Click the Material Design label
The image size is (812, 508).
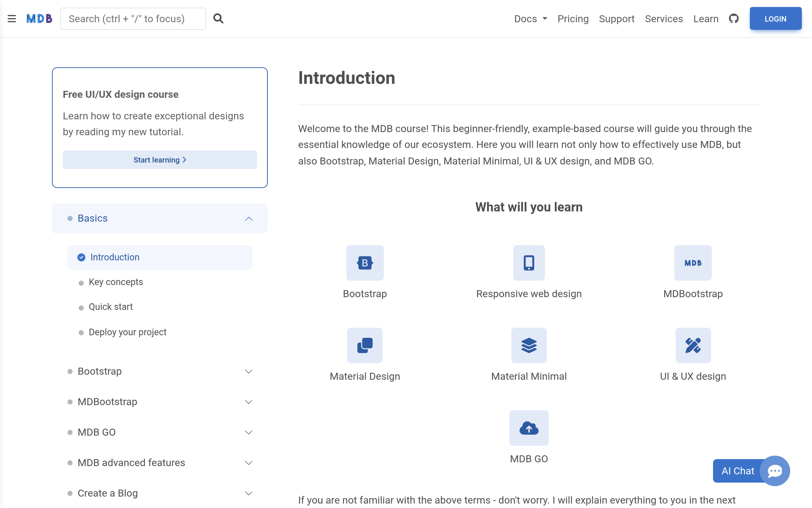[365, 376]
